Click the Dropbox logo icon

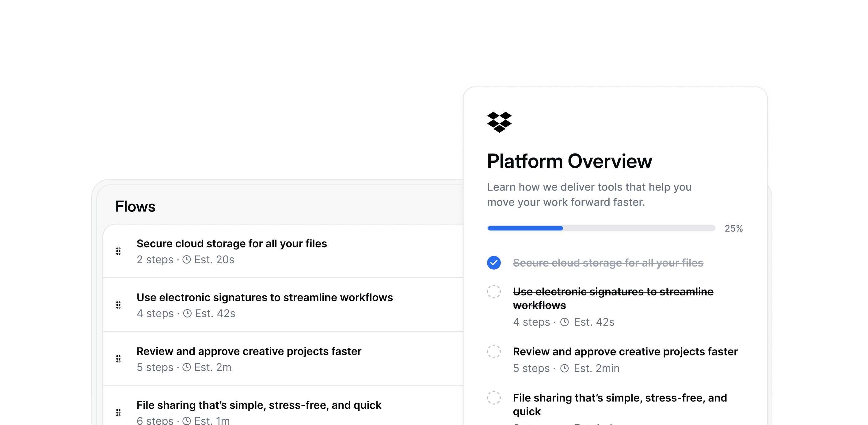[499, 122]
